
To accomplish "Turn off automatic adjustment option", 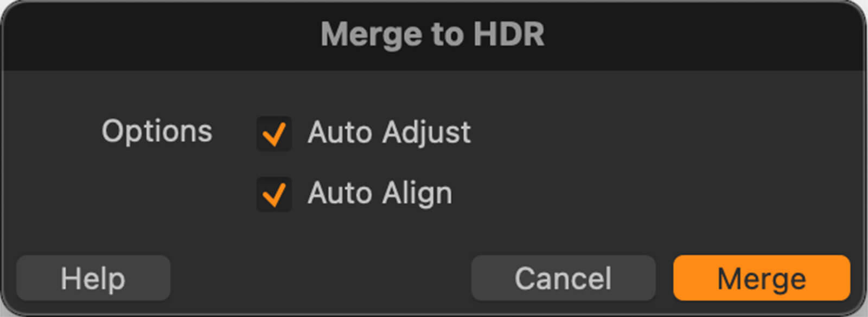I will point(274,133).
